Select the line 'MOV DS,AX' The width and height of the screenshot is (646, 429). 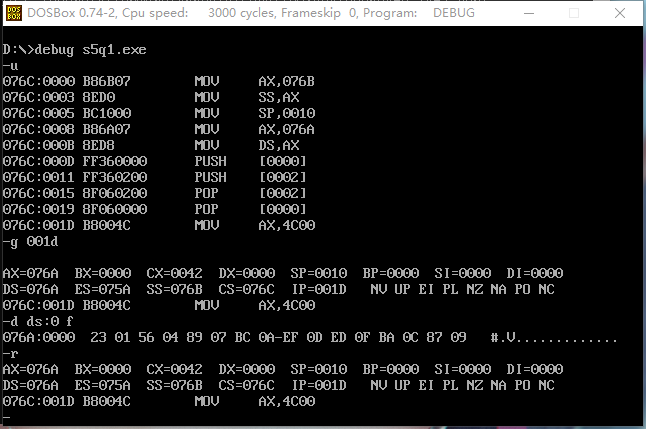(247, 145)
